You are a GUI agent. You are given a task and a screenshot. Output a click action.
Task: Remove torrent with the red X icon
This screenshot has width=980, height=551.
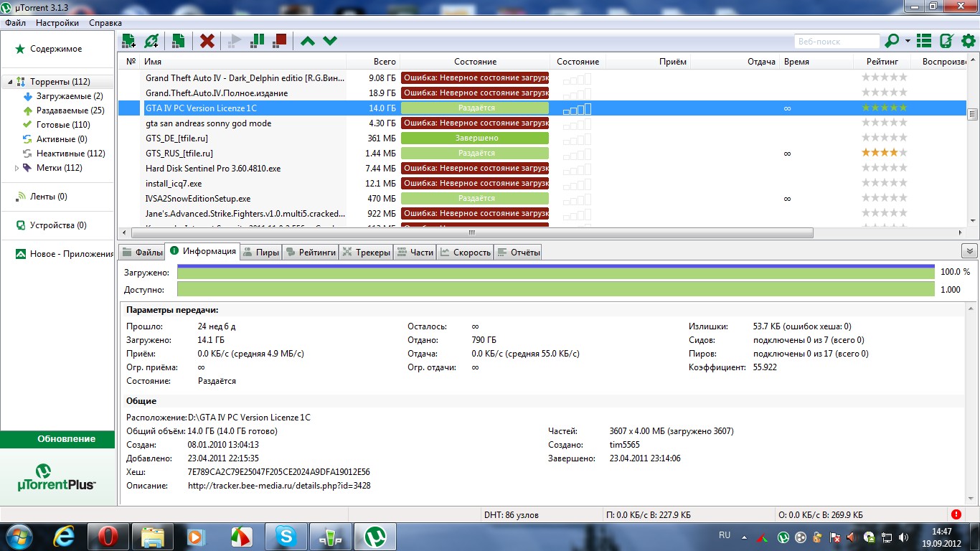pos(207,41)
